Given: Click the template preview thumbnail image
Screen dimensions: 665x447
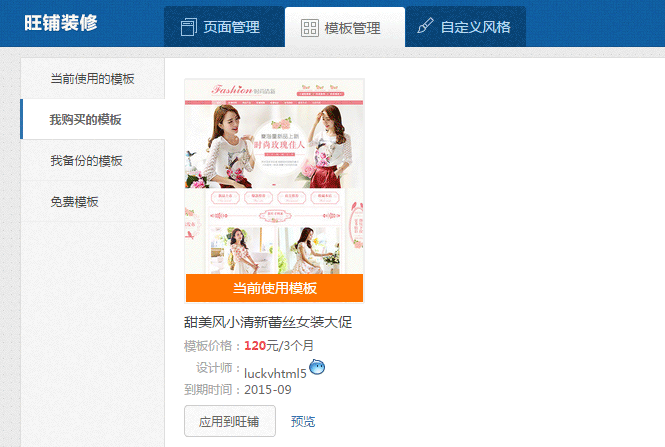Looking at the screenshot, I should [x=274, y=177].
